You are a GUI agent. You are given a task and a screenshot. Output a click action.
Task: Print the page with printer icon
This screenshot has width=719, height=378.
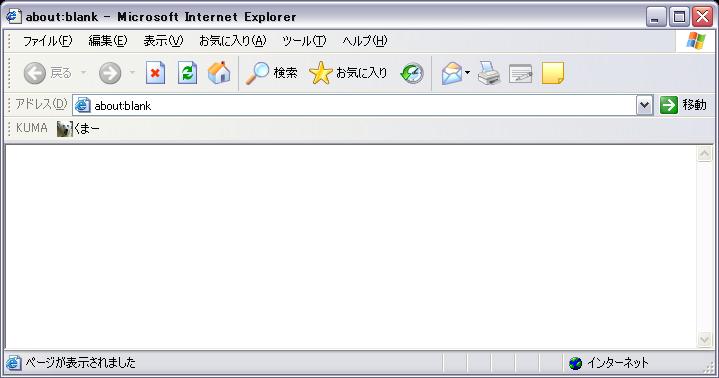pos(489,73)
